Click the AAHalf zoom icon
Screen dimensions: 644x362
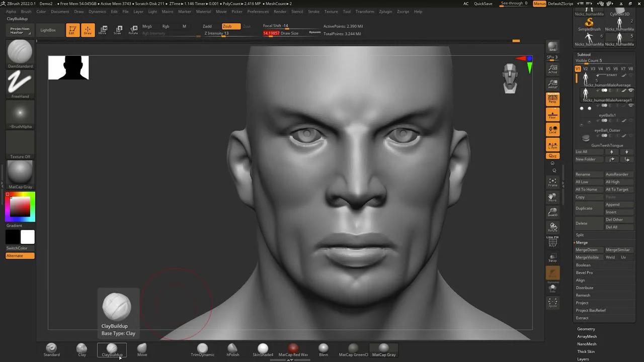coord(552,84)
